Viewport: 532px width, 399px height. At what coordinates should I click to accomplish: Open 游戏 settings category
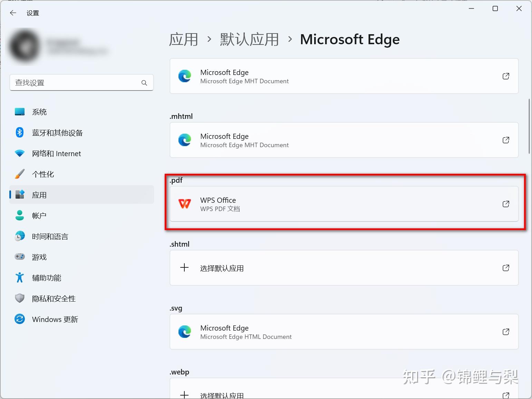coord(81,257)
